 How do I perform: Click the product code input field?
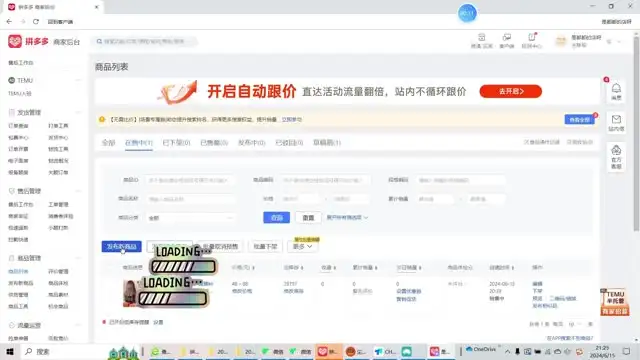(x=325, y=180)
